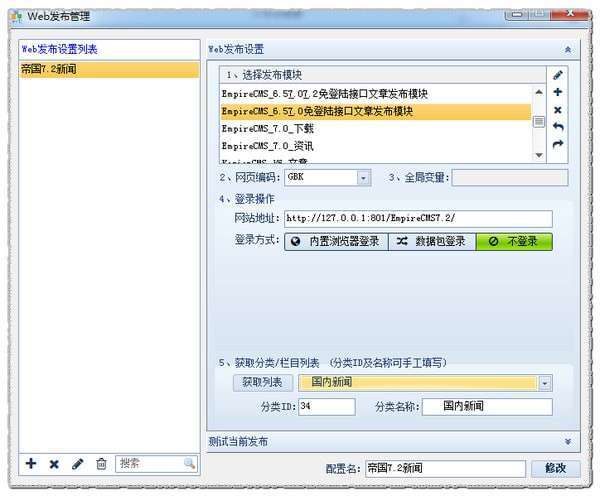Open the 国内新闻 category dropdown
The height and width of the screenshot is (496, 600).
point(545,383)
